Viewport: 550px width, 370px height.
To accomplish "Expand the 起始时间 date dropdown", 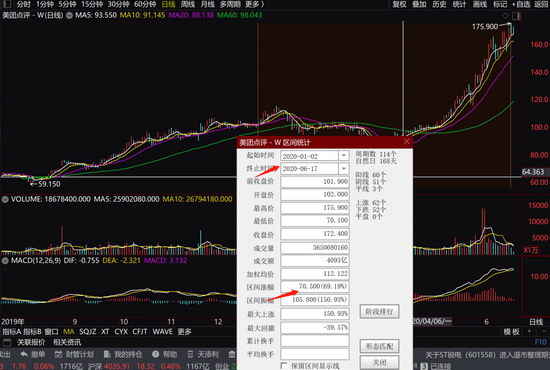I will (344, 156).
